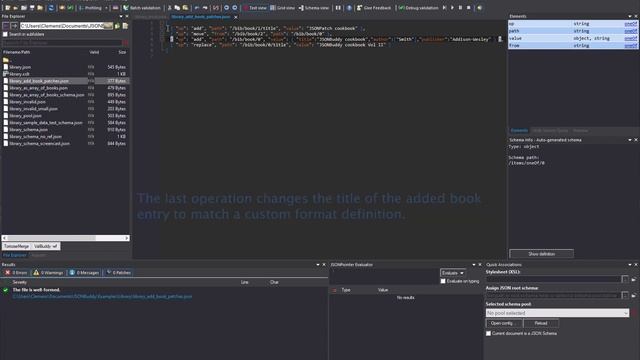Switch to Schema view
Screen dimensions: 640x360
point(313,8)
